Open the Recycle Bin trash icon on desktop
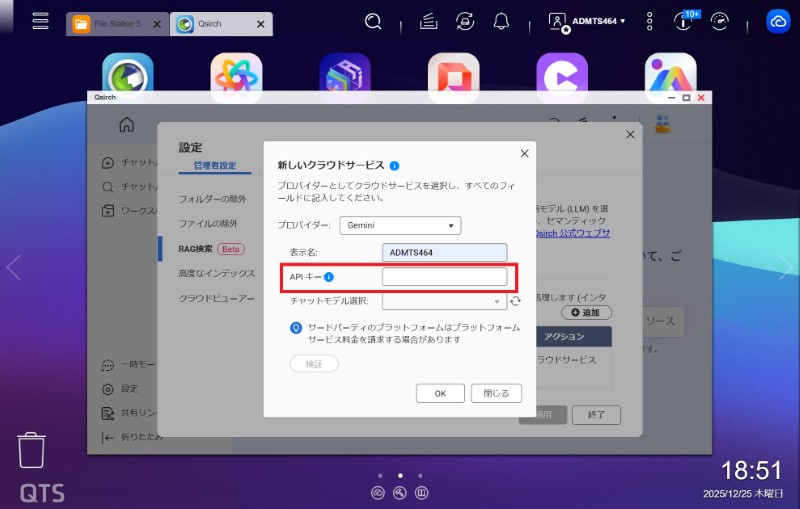The height and width of the screenshot is (509, 800). pos(33,451)
